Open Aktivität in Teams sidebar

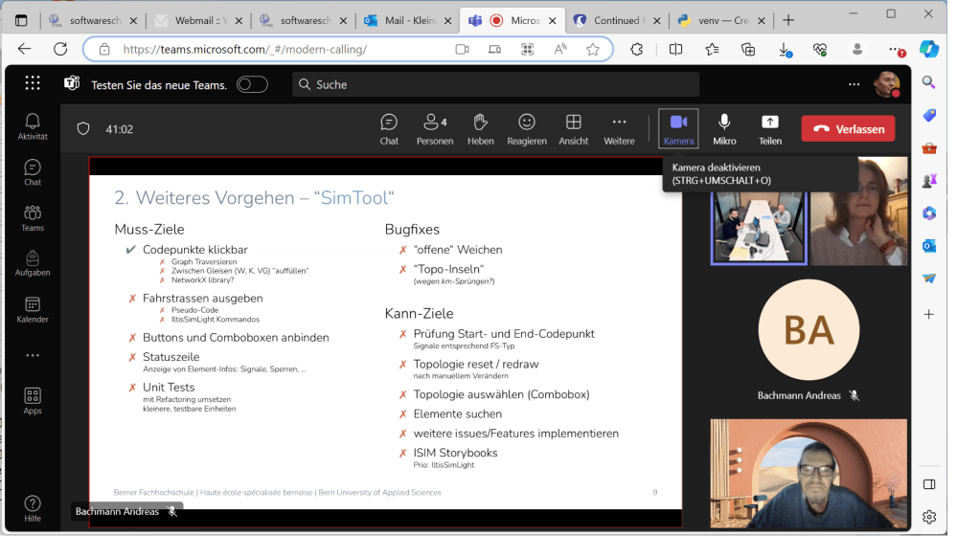coord(33,126)
